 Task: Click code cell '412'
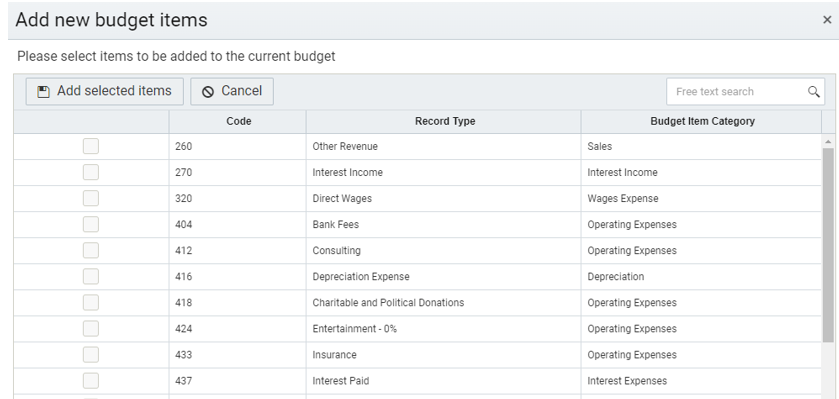click(238, 250)
